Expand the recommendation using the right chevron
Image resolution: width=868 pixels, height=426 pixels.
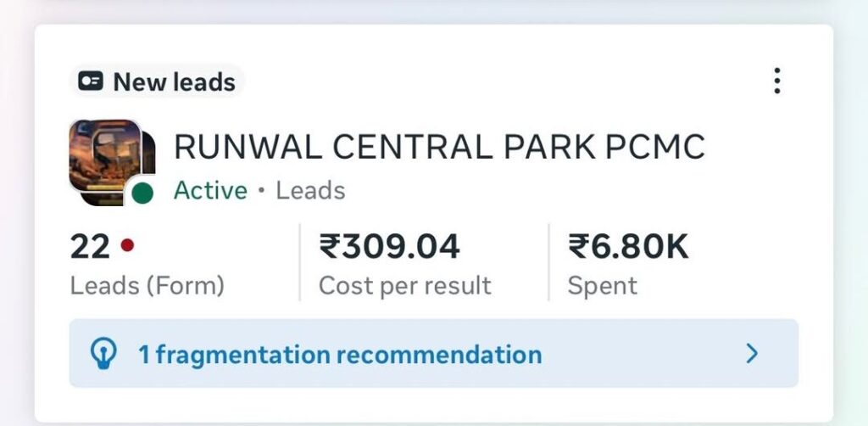(751, 354)
